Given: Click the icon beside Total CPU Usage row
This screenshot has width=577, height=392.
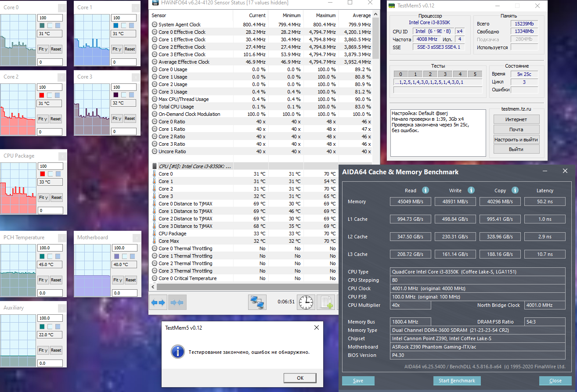Looking at the screenshot, I should tap(155, 107).
